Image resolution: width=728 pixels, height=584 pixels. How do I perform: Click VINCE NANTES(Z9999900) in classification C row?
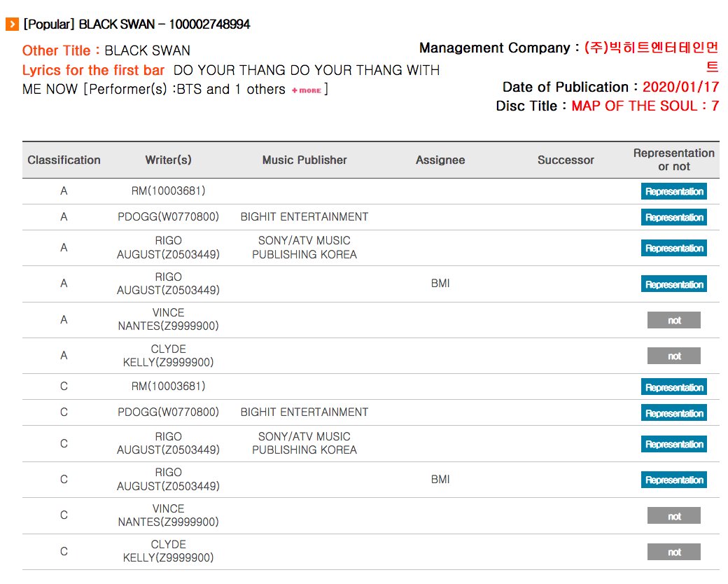(x=168, y=515)
